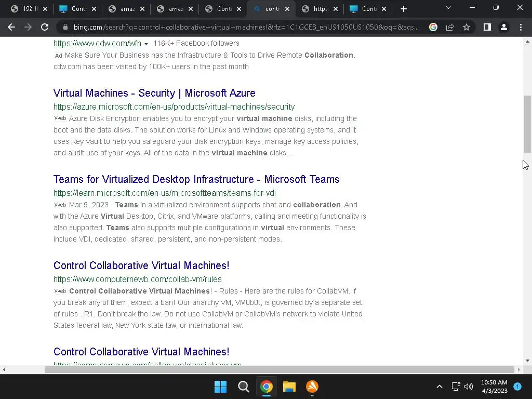Image resolution: width=532 pixels, height=399 pixels.
Task: Click the browser forward arrow
Action: pyautogui.click(x=28, y=27)
